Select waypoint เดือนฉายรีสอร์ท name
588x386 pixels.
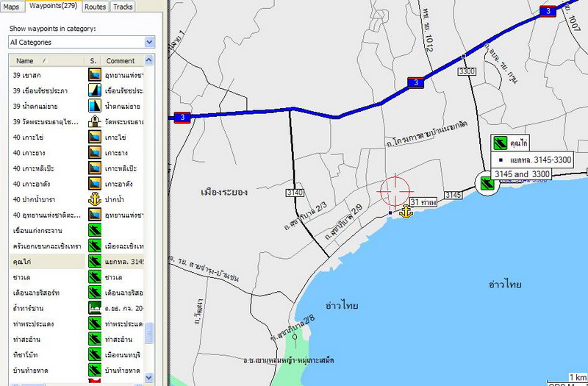36,293
